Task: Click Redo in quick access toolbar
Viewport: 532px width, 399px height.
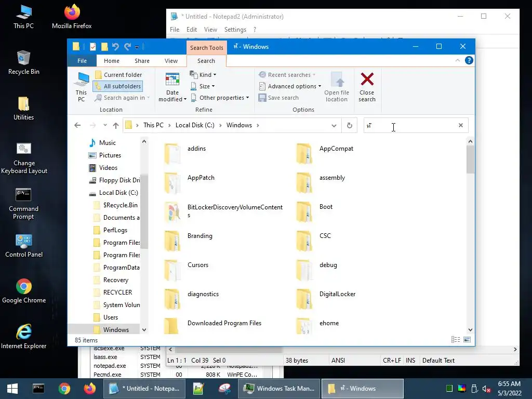Action: pyautogui.click(x=127, y=46)
